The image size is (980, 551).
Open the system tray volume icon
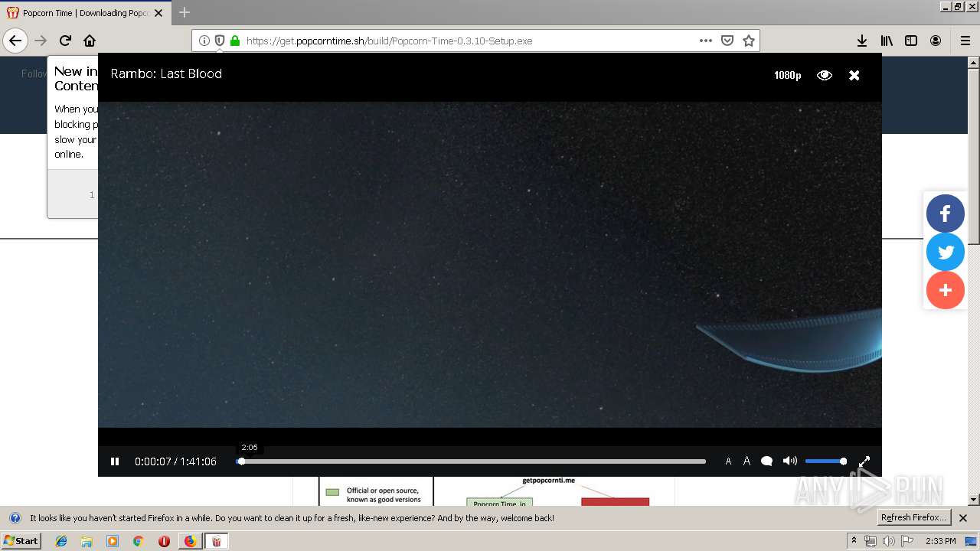coord(888,541)
